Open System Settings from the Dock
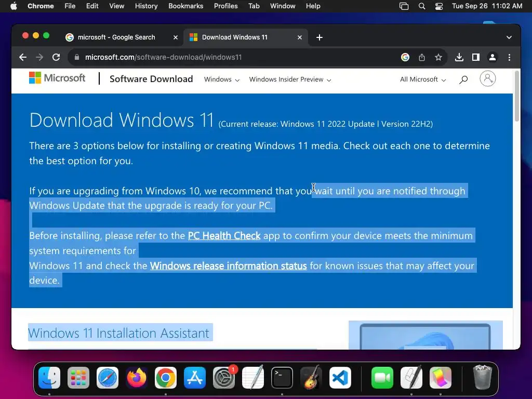This screenshot has height=399, width=532. [x=224, y=378]
